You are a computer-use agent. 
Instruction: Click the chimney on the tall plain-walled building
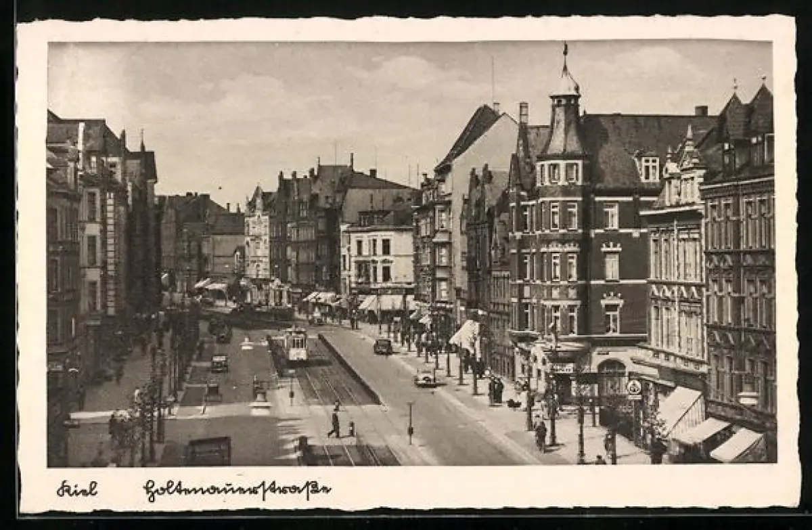coord(523,112)
